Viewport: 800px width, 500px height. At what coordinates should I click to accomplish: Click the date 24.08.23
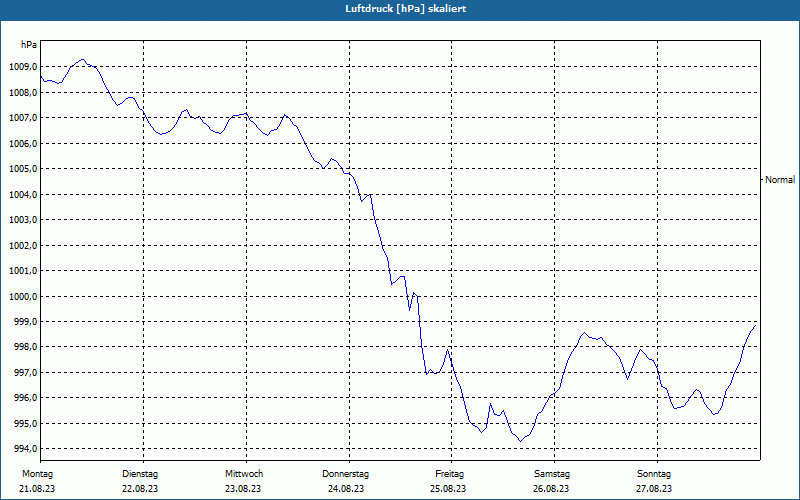point(346,489)
